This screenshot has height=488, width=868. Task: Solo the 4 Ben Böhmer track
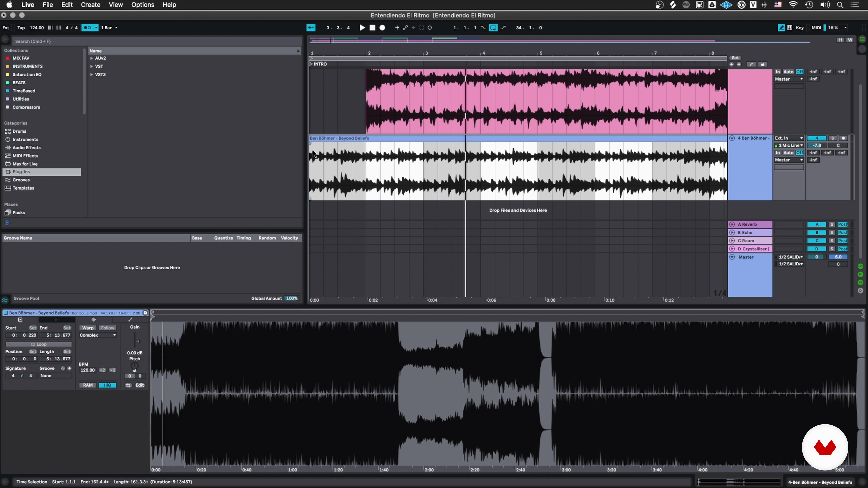(833, 138)
